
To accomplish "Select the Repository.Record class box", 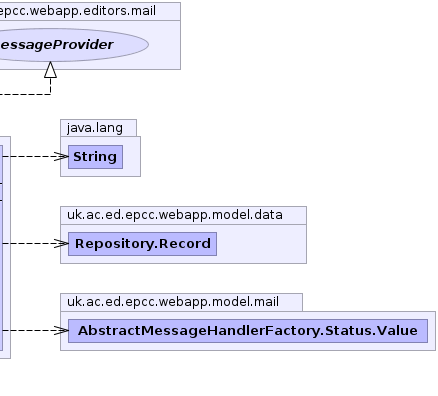I will (142, 244).
